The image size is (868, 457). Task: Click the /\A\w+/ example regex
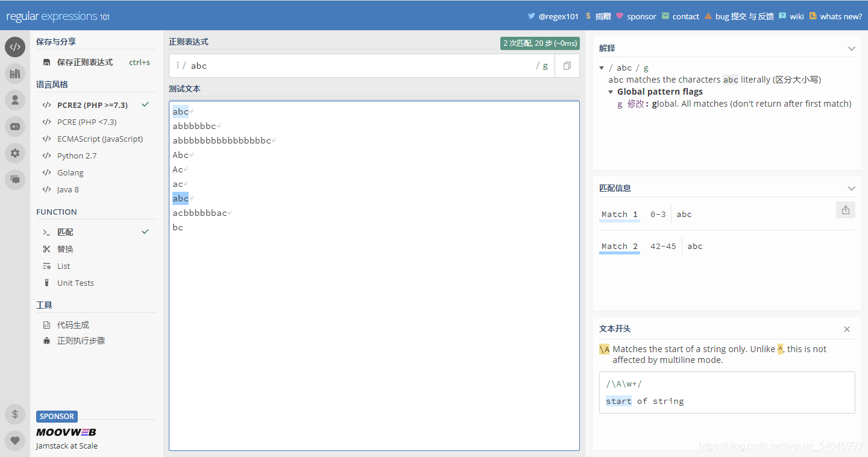point(624,383)
